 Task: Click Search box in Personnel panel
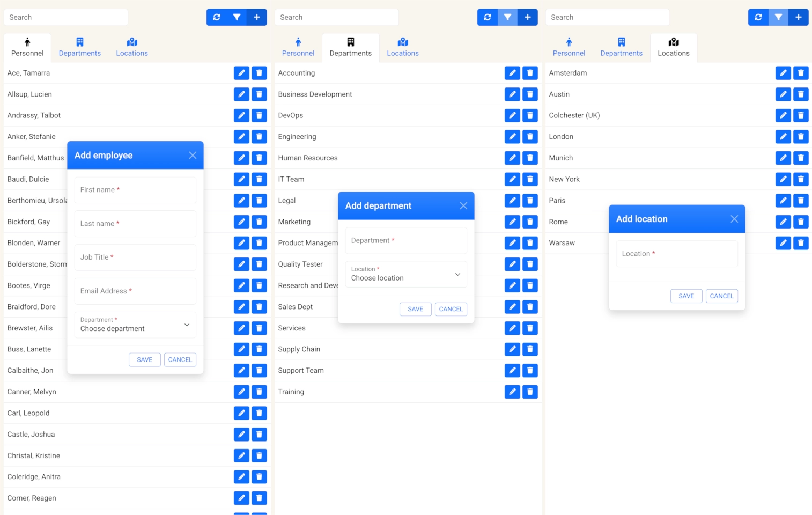point(66,17)
